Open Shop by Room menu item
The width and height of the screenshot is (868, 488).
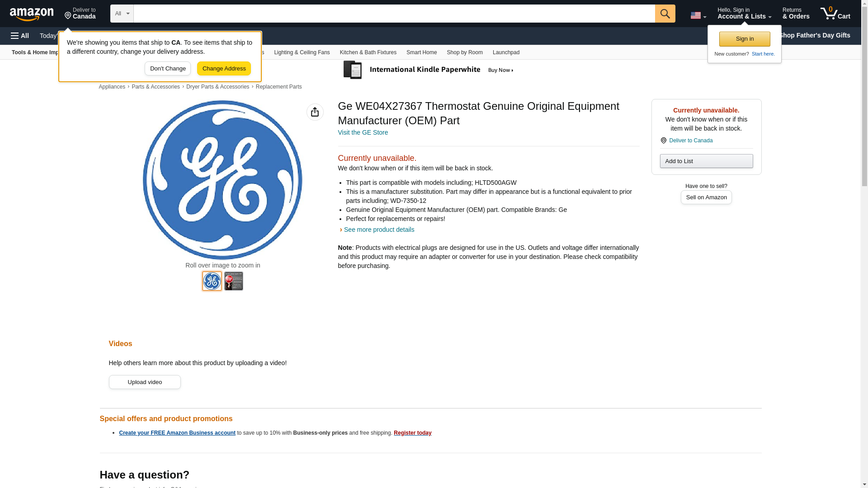click(x=464, y=52)
